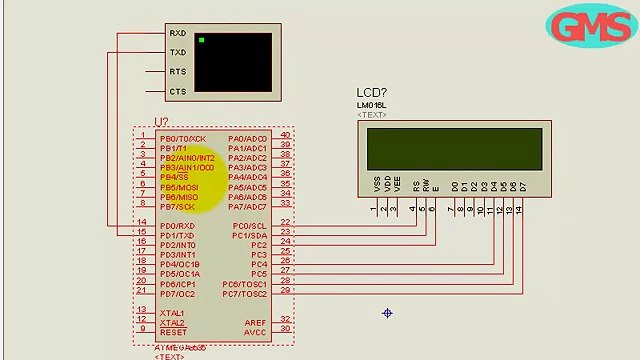Click the D7 pin label on LCD
The image size is (640, 360).
tap(523, 187)
